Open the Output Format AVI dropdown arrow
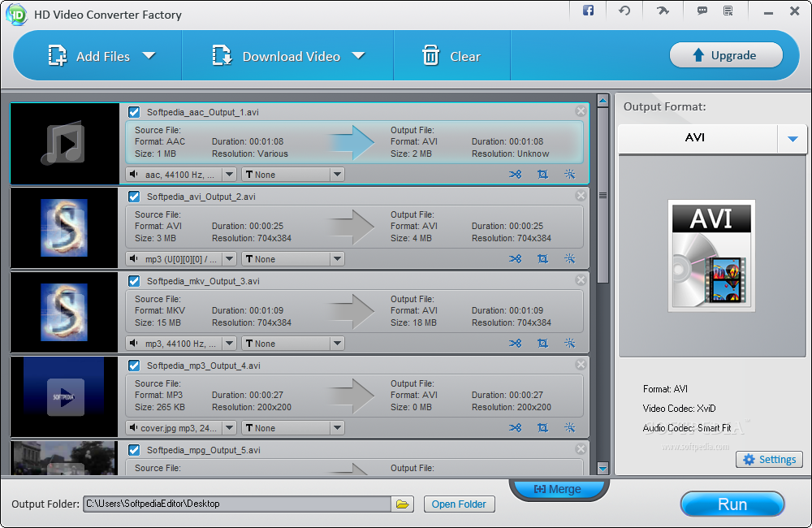 coord(793,138)
